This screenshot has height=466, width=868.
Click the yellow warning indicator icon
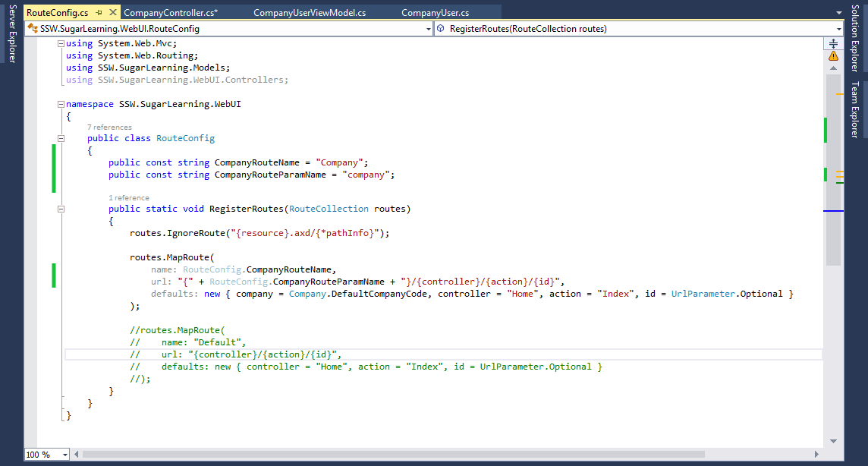point(833,56)
